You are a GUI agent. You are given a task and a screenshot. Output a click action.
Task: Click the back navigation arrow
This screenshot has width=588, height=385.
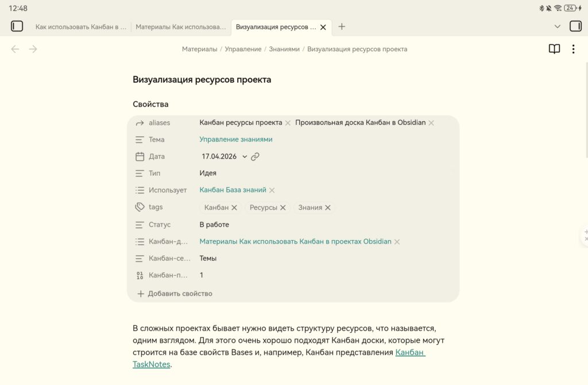click(15, 49)
